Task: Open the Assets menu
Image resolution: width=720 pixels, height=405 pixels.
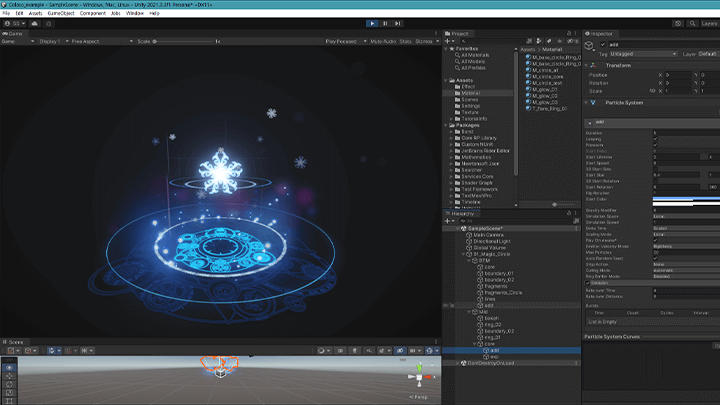Action: pyautogui.click(x=35, y=13)
